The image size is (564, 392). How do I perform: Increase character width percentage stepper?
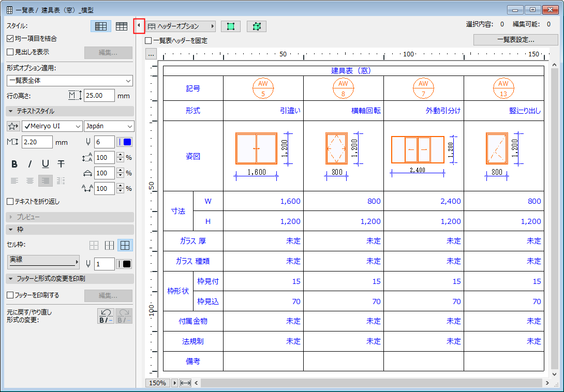coord(121,171)
